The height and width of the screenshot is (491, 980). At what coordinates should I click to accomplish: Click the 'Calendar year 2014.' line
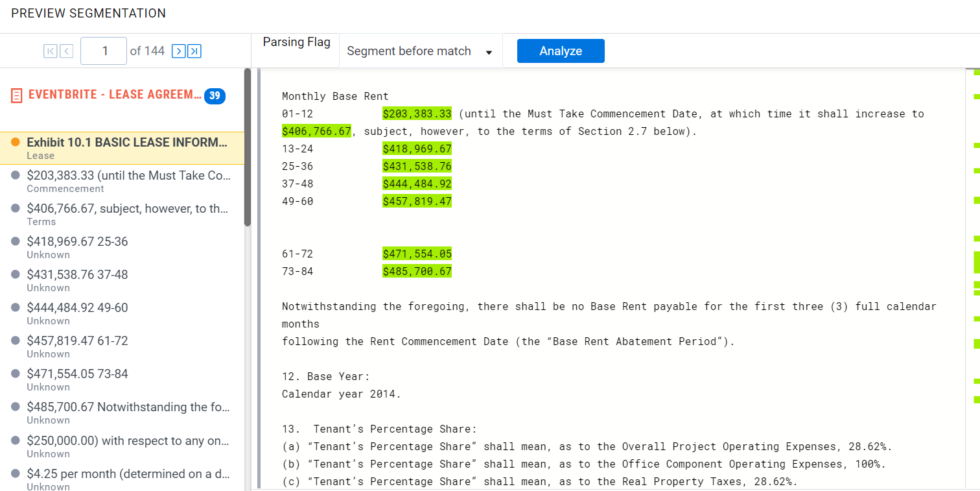click(x=342, y=394)
